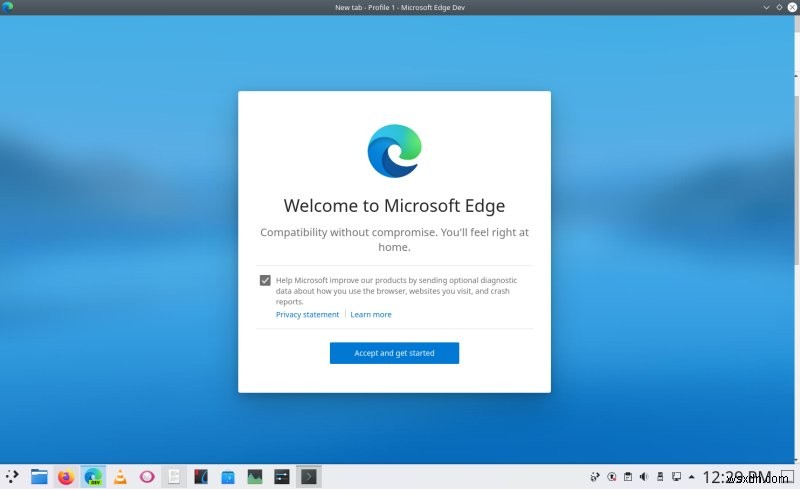
Task: Uncheck the optional diagnostic data checkbox
Action: click(265, 280)
